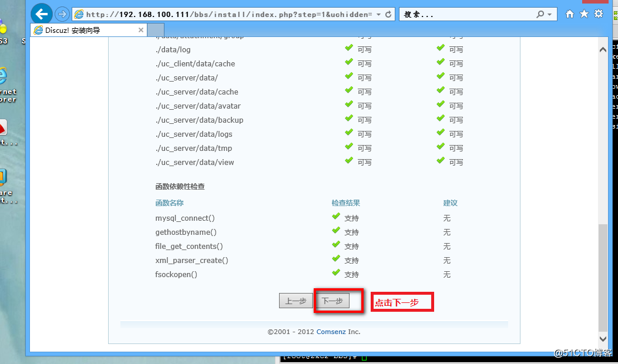
Task: Click green check beside fsockopen() 支持
Action: pyautogui.click(x=336, y=272)
